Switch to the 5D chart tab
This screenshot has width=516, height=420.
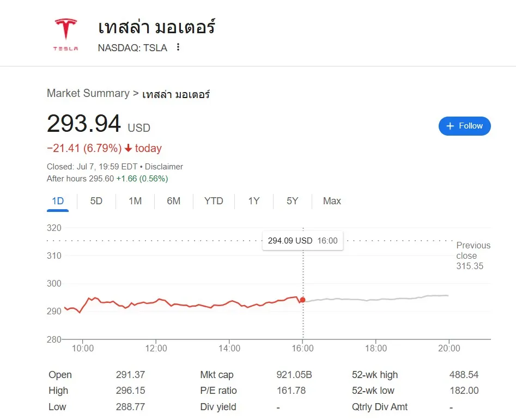96,201
